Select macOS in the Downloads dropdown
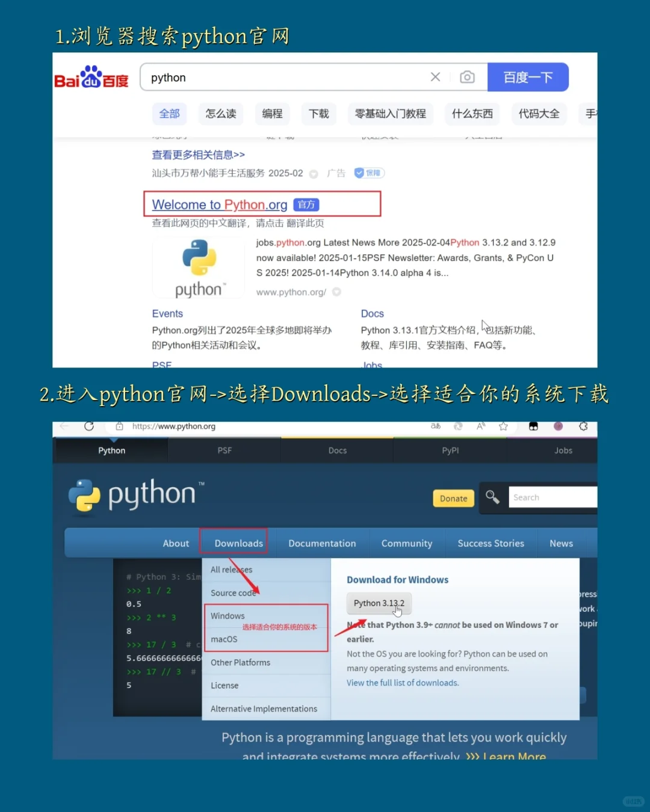This screenshot has height=812, width=650. click(223, 639)
